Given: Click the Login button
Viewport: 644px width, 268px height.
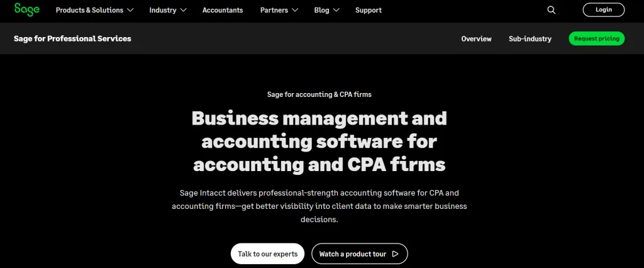Looking at the screenshot, I should coord(603,10).
